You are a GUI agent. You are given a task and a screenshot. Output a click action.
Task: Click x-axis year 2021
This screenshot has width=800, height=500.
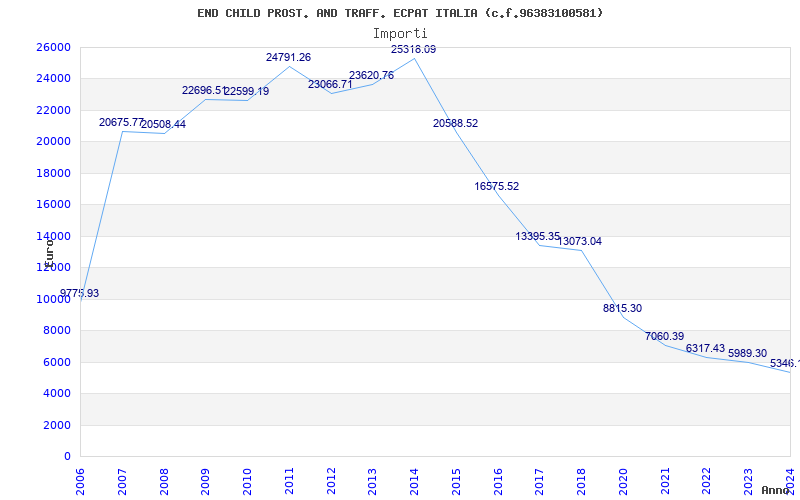tap(665, 482)
